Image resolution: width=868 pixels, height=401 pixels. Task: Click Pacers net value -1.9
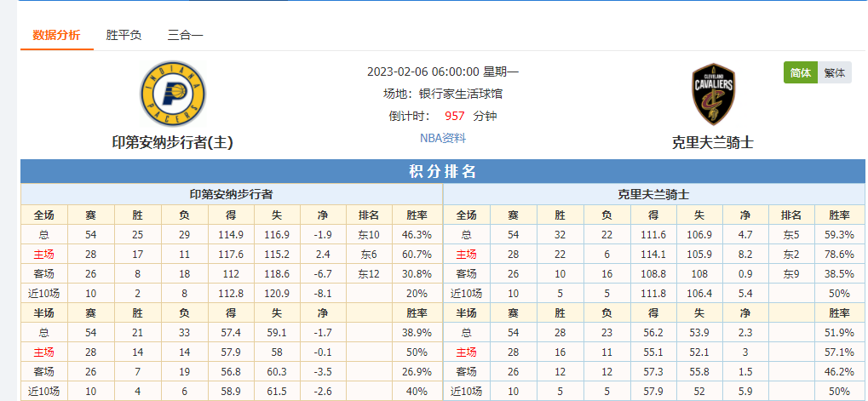(x=323, y=234)
